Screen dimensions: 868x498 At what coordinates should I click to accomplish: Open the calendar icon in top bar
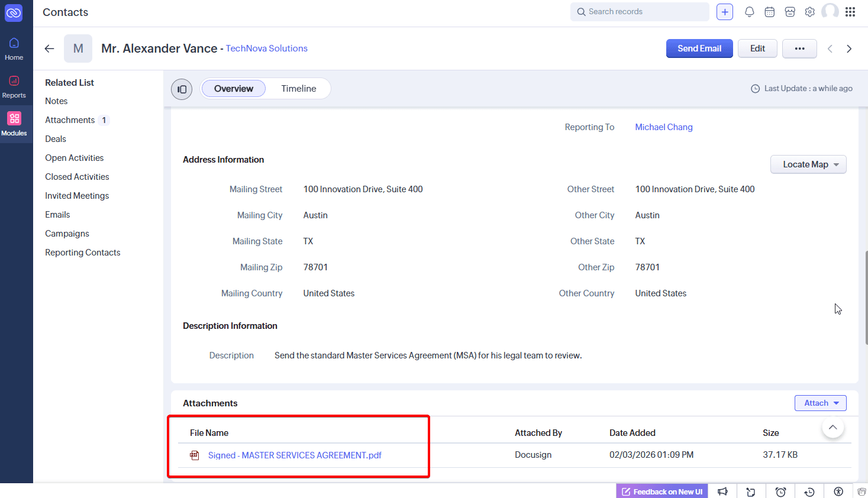769,12
